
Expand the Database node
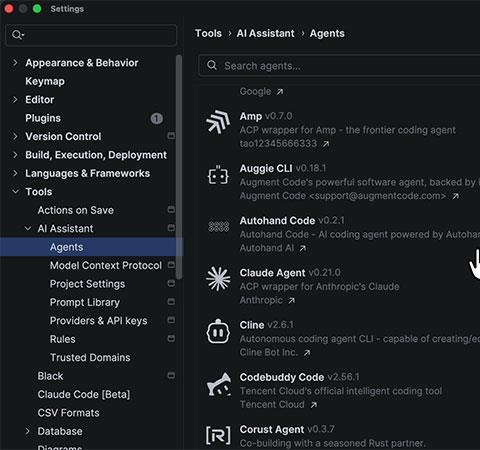(x=28, y=431)
